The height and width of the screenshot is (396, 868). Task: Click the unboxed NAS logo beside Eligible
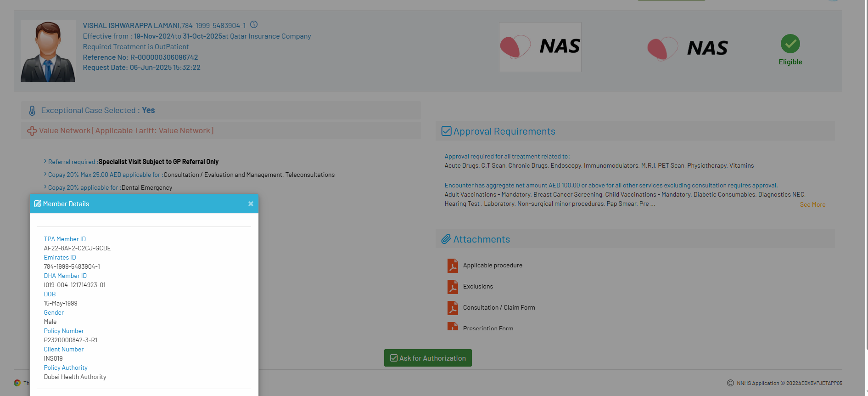tap(688, 48)
